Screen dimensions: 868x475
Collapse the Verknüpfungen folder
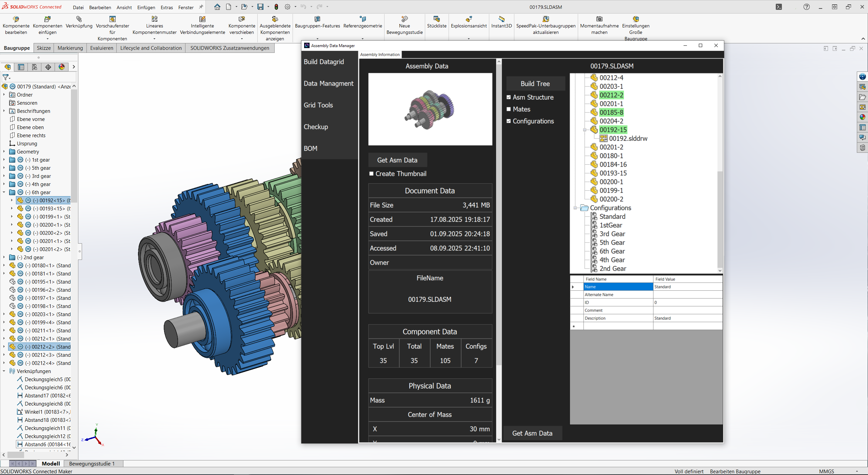click(x=4, y=371)
